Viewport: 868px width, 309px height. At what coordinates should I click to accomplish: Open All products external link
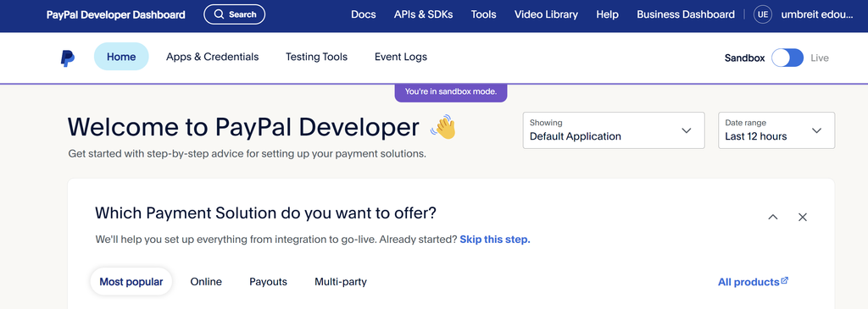[x=753, y=282]
